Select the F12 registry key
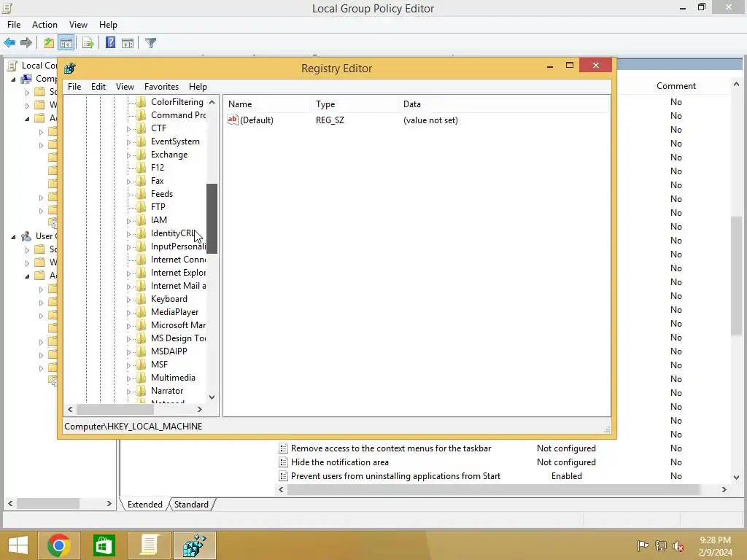 (x=158, y=168)
